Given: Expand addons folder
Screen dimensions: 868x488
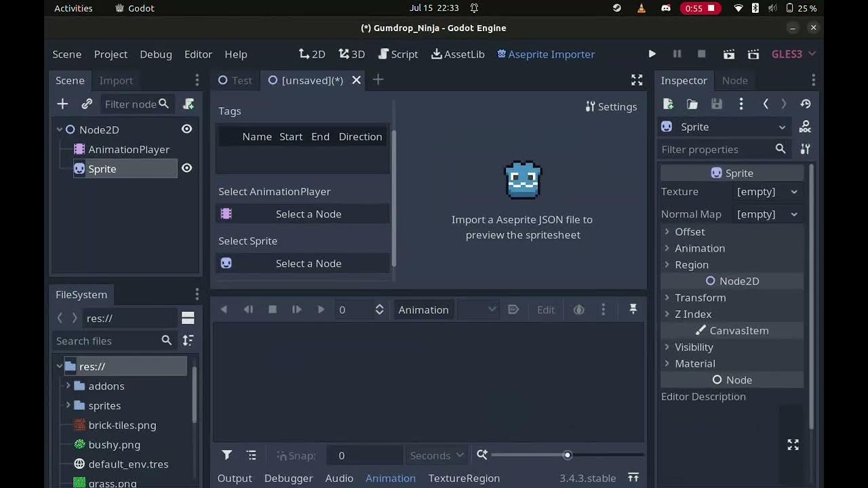Looking at the screenshot, I should pyautogui.click(x=68, y=386).
